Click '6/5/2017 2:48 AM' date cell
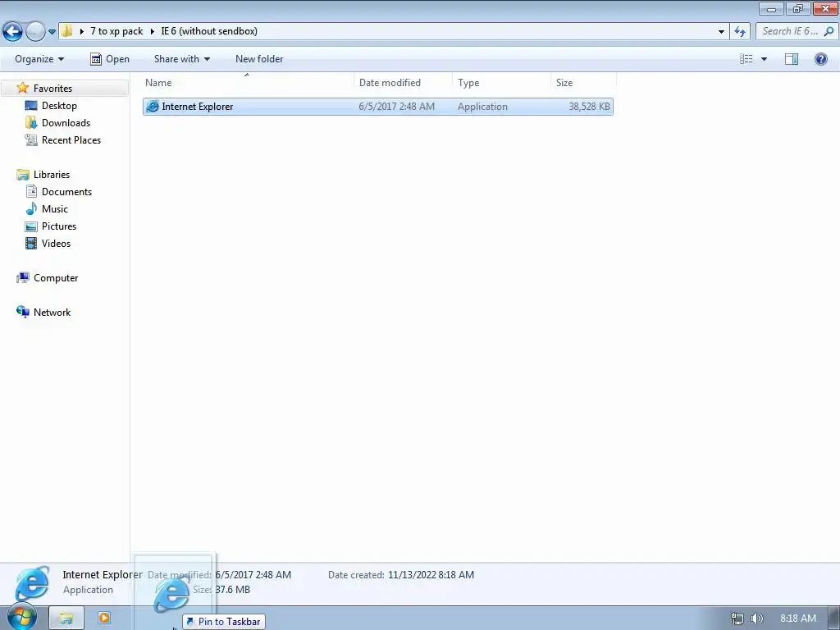This screenshot has width=840, height=630. pos(396,107)
